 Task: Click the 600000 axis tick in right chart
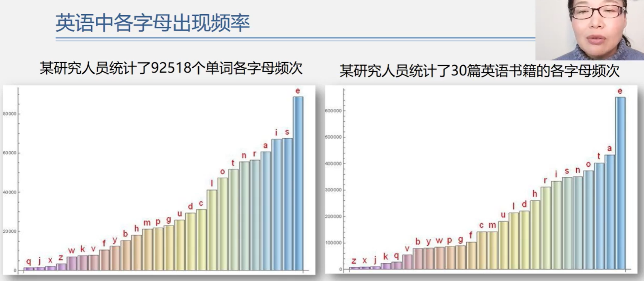point(333,111)
